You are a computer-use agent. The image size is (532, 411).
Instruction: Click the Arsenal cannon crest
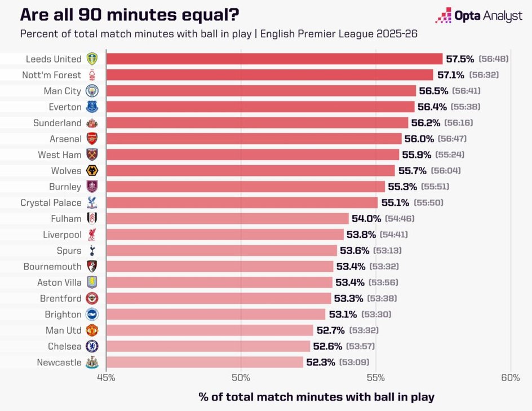tap(92, 139)
